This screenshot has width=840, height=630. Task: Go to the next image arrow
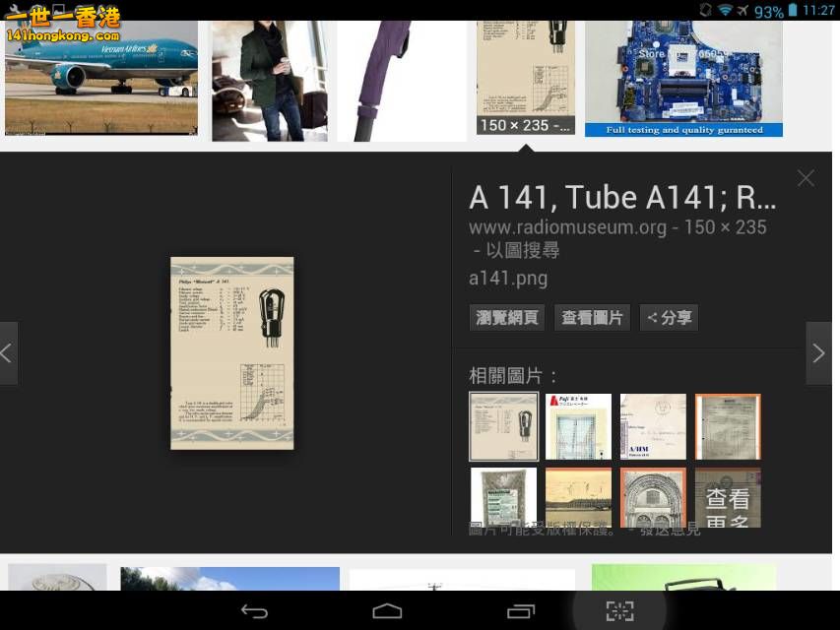click(818, 353)
